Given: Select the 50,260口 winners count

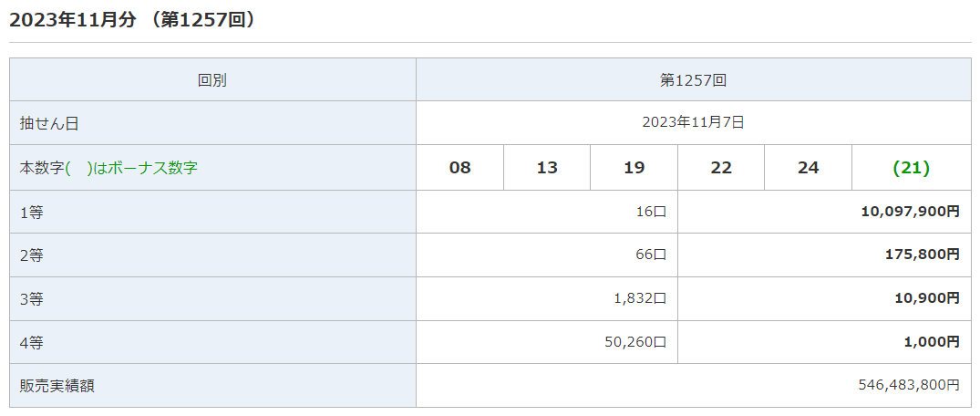Looking at the screenshot, I should point(635,342).
